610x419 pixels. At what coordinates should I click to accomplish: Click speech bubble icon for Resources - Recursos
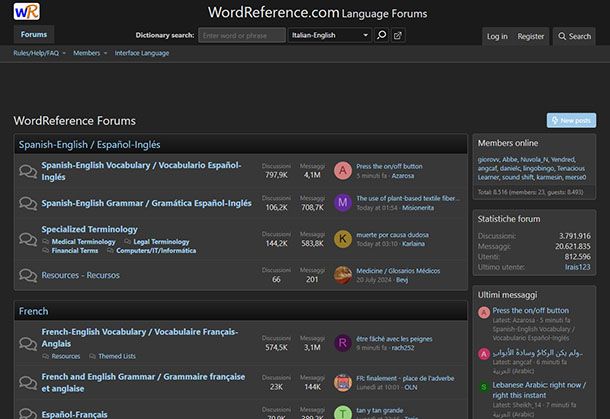pyautogui.click(x=28, y=275)
